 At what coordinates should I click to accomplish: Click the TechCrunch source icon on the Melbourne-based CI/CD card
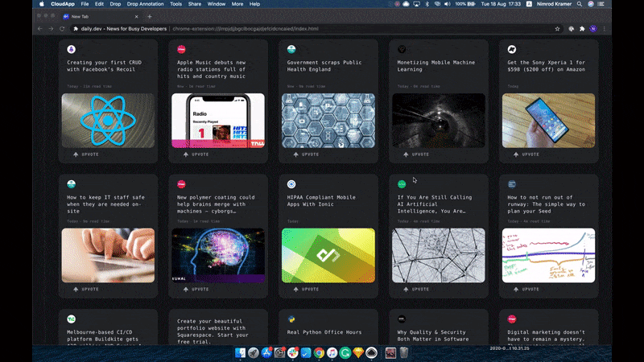pyautogui.click(x=72, y=319)
